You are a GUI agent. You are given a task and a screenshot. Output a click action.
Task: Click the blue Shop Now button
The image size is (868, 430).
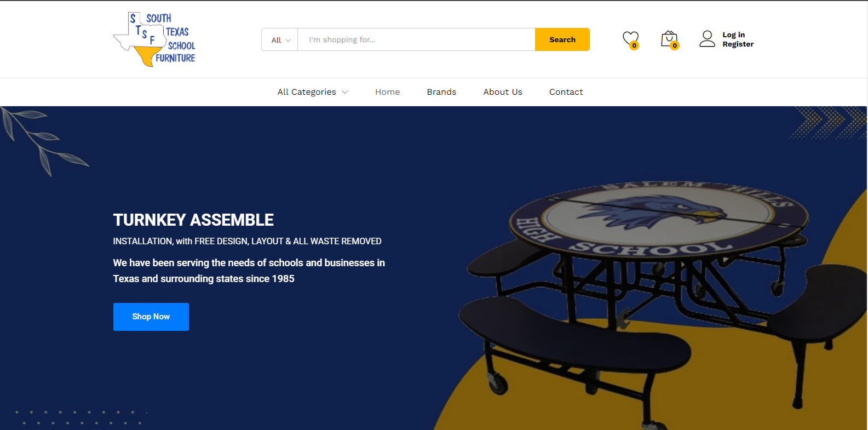click(x=151, y=317)
